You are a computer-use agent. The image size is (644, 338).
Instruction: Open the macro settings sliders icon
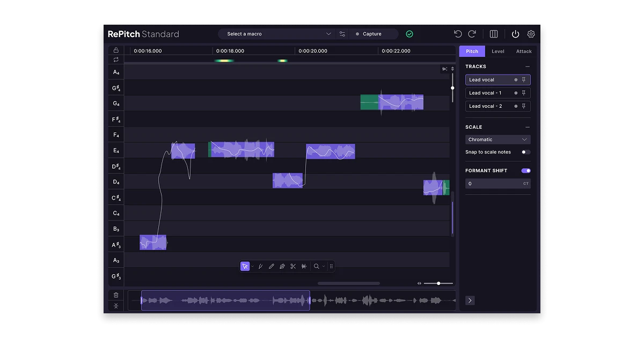pos(342,34)
